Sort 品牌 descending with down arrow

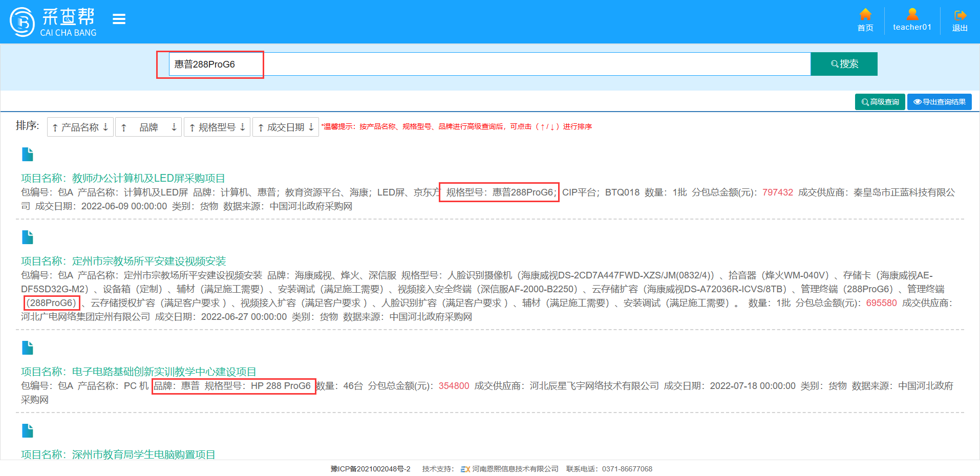click(174, 127)
